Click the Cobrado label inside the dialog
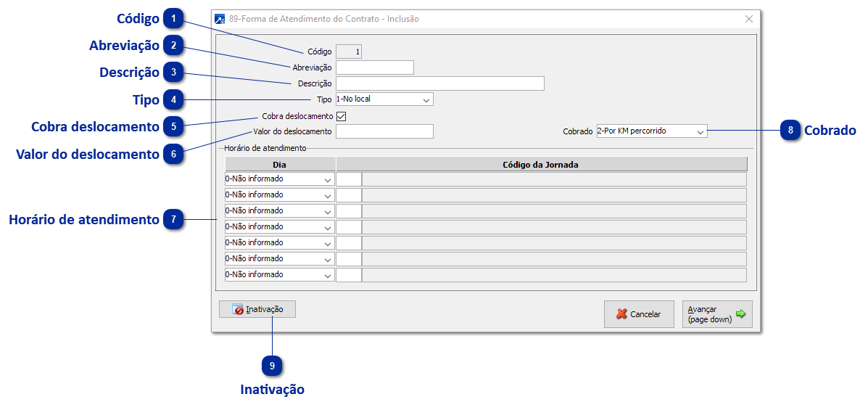 [x=577, y=132]
